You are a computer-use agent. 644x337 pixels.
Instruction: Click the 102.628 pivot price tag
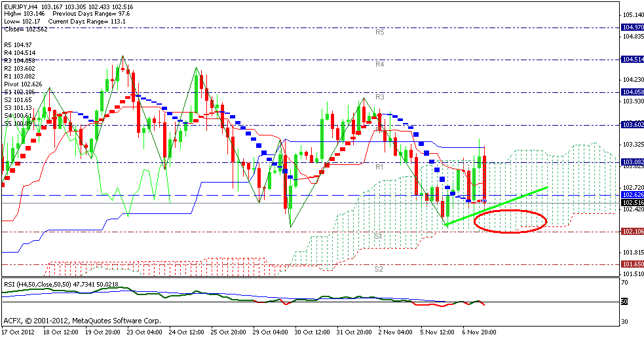(x=632, y=195)
